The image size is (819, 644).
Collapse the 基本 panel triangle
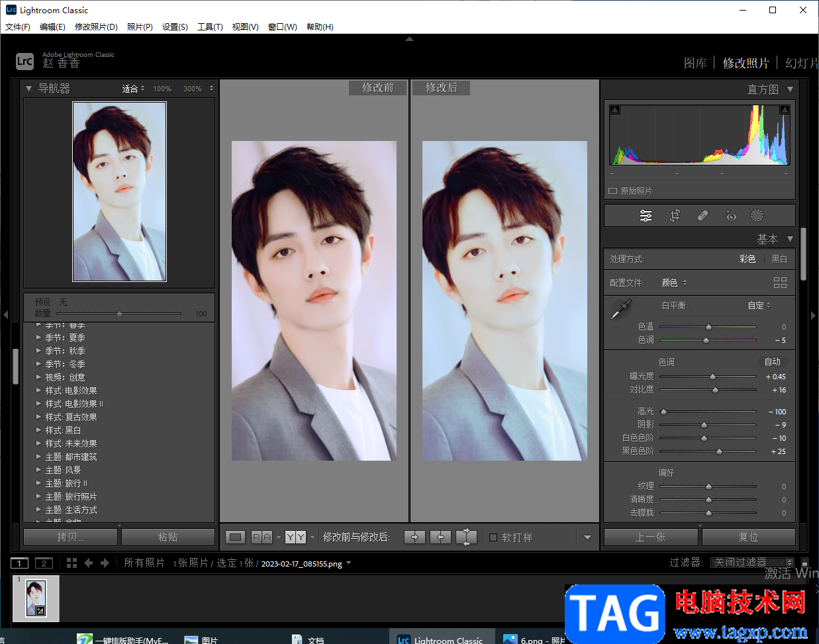pyautogui.click(x=790, y=238)
